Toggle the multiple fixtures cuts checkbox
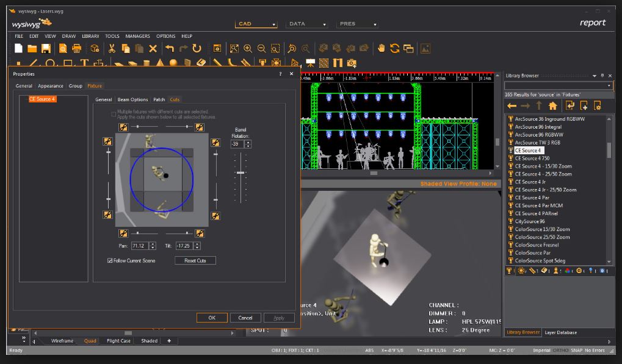 114,114
